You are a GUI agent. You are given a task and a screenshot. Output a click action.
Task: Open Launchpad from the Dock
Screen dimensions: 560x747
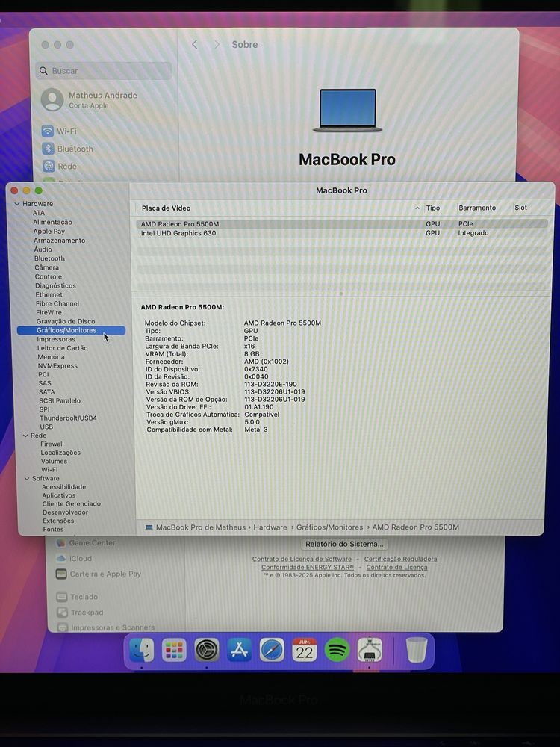[x=174, y=650]
